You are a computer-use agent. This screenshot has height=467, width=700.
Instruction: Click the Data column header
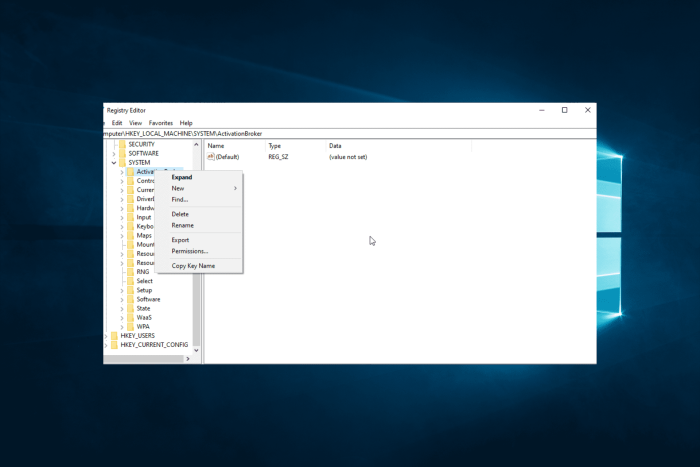(x=399, y=146)
